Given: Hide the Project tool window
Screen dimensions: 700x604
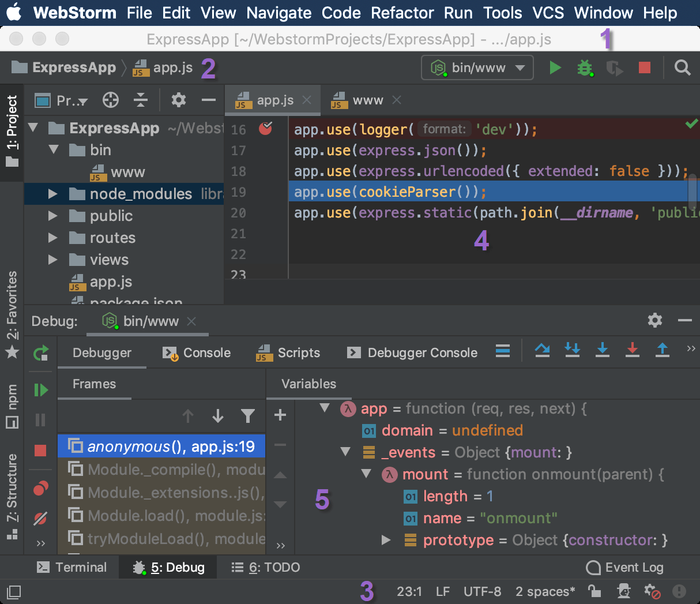Looking at the screenshot, I should tap(209, 100).
